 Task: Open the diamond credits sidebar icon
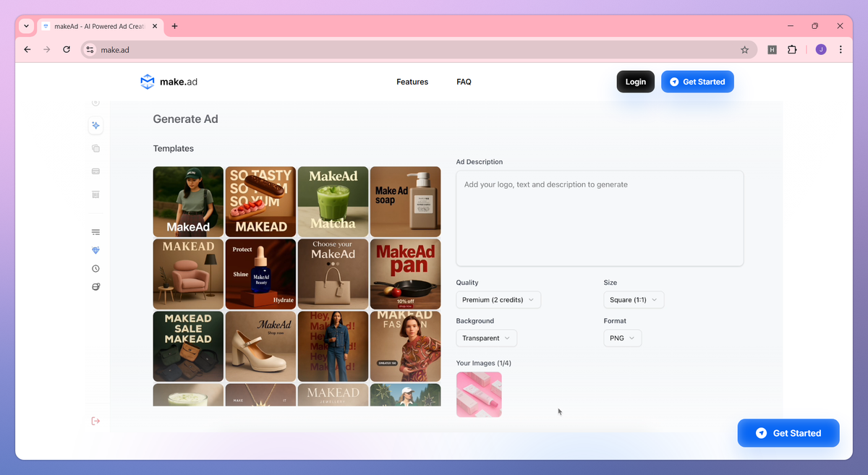point(95,250)
